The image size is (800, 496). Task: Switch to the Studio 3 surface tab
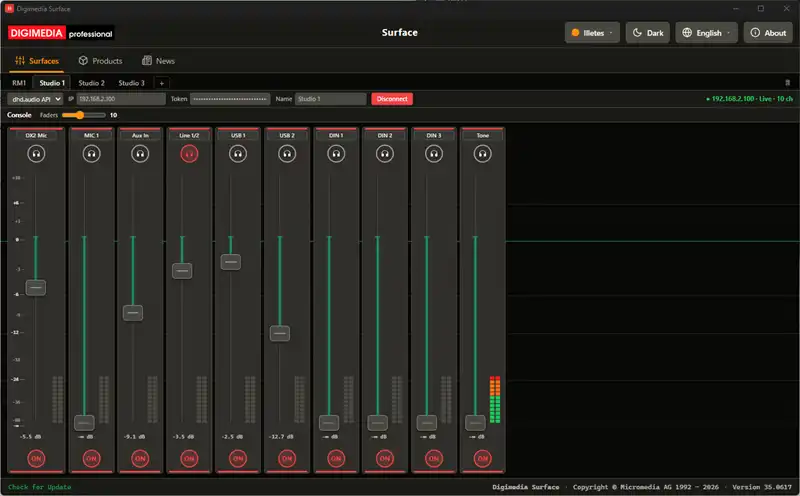pos(132,83)
